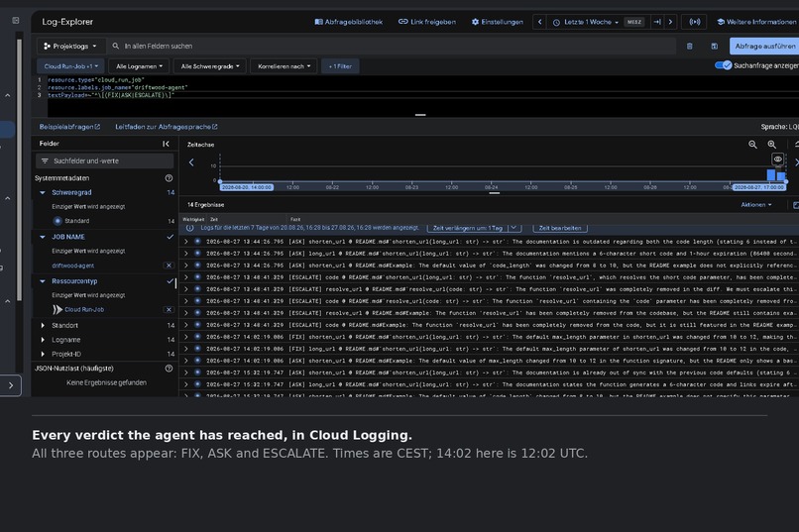This screenshot has height=532, width=799.
Task: Toggle the JOB NAME checkmark
Action: pos(170,237)
